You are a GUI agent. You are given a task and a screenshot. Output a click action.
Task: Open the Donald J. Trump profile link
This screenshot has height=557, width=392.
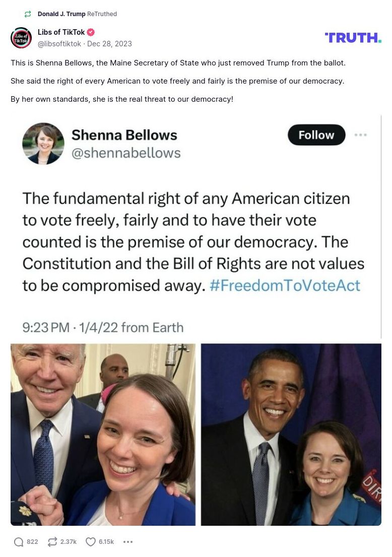click(x=61, y=14)
